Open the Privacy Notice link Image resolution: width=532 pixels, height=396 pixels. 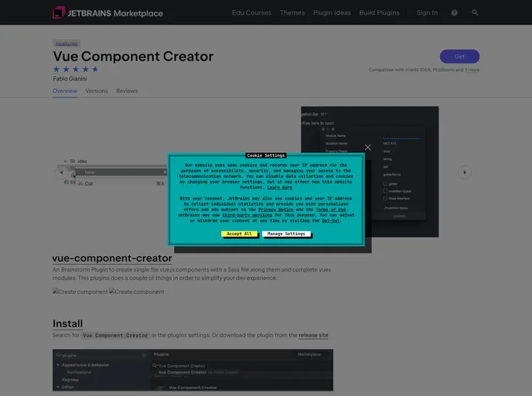coord(275,210)
